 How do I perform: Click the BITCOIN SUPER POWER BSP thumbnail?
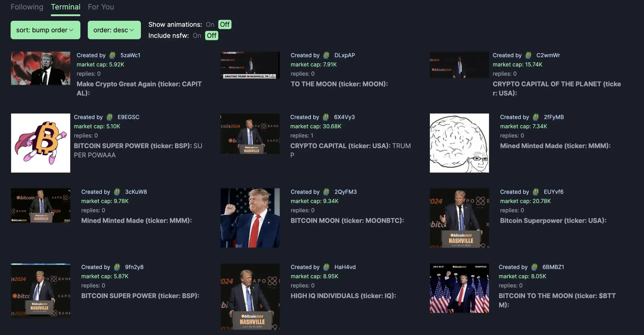coord(40,143)
